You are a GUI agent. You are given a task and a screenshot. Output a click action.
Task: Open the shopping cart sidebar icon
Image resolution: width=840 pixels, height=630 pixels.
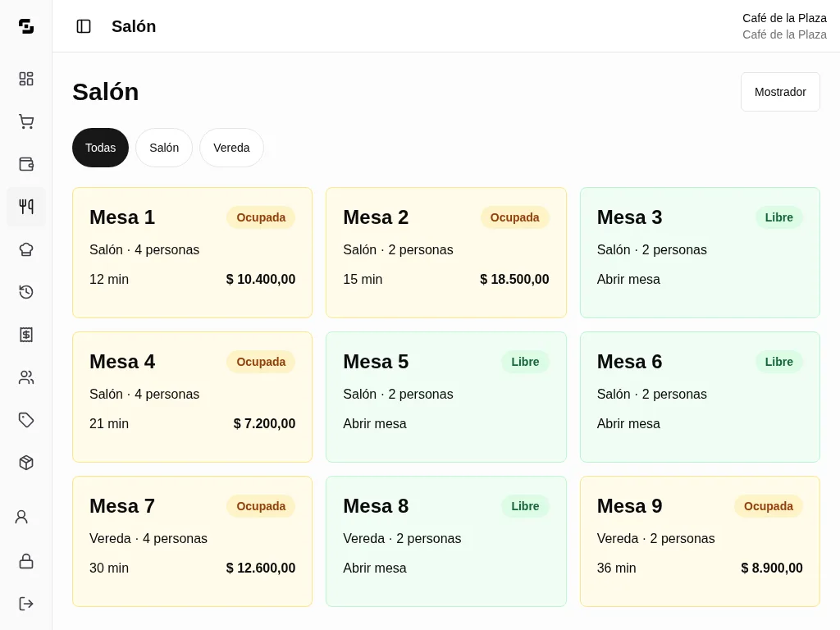tap(25, 121)
